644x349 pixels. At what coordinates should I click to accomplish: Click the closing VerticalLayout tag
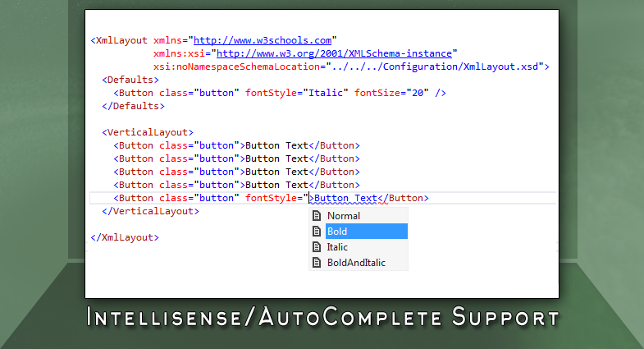[x=150, y=211]
